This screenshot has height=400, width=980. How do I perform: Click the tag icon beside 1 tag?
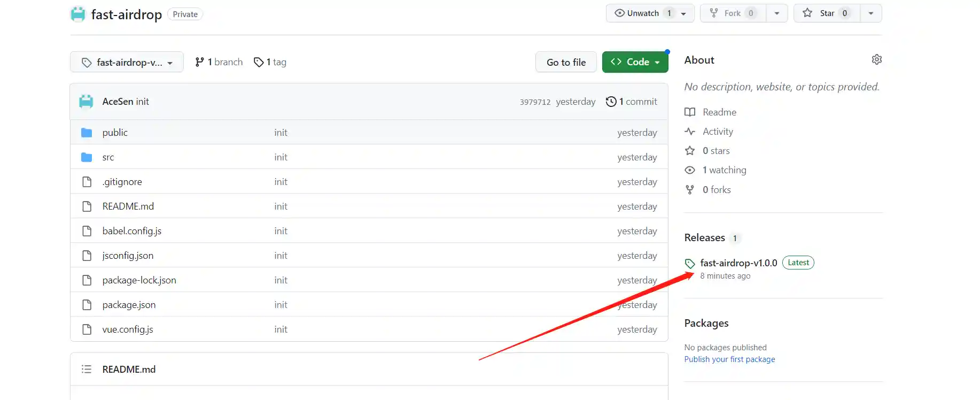pyautogui.click(x=259, y=62)
